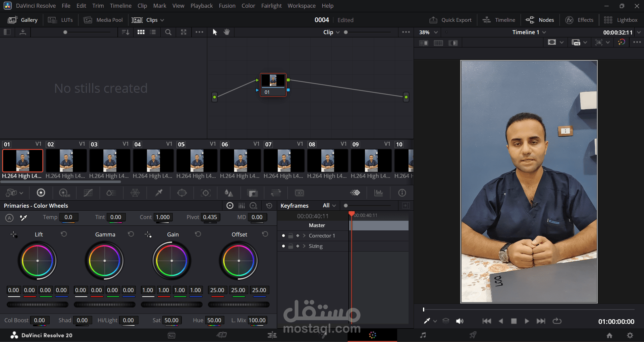This screenshot has width=644, height=342.
Task: Open the RGB Mixer palette
Action: click(111, 193)
